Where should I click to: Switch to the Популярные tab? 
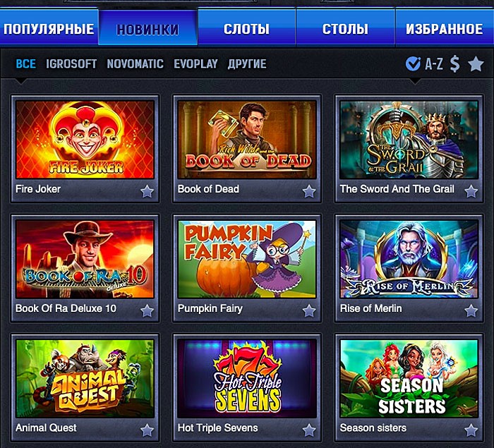click(49, 29)
